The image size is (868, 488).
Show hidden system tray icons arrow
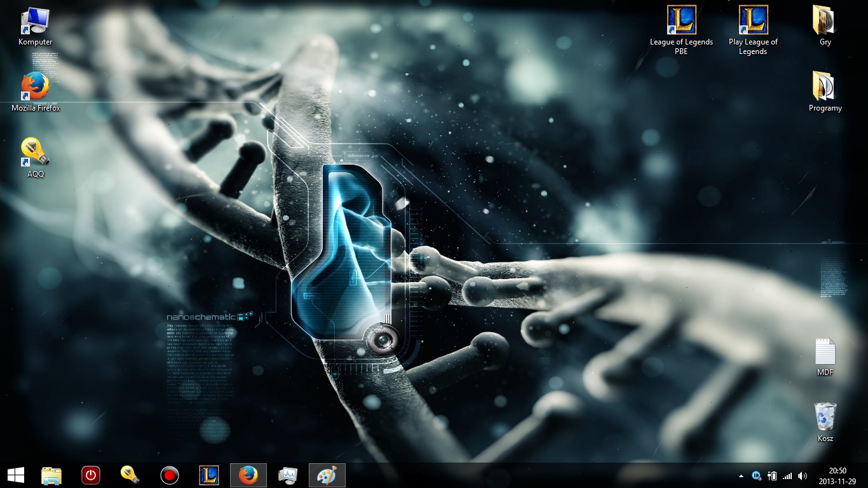tap(741, 475)
